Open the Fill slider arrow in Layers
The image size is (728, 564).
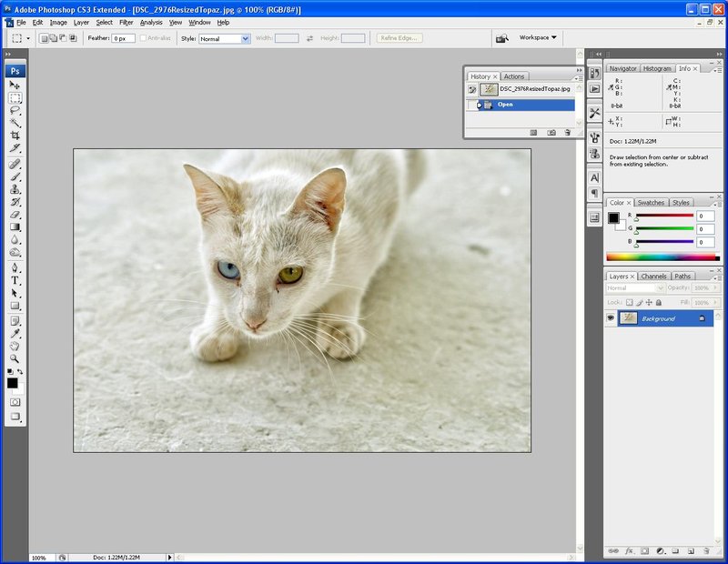tap(715, 303)
